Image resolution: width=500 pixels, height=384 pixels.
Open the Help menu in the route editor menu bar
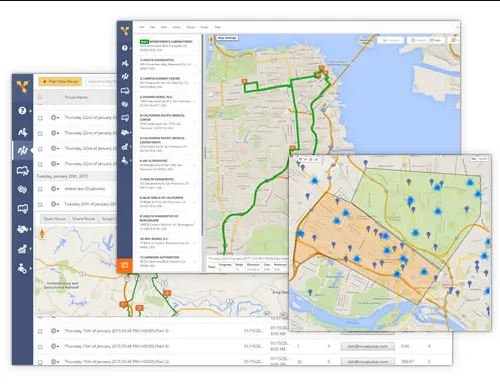point(217,27)
